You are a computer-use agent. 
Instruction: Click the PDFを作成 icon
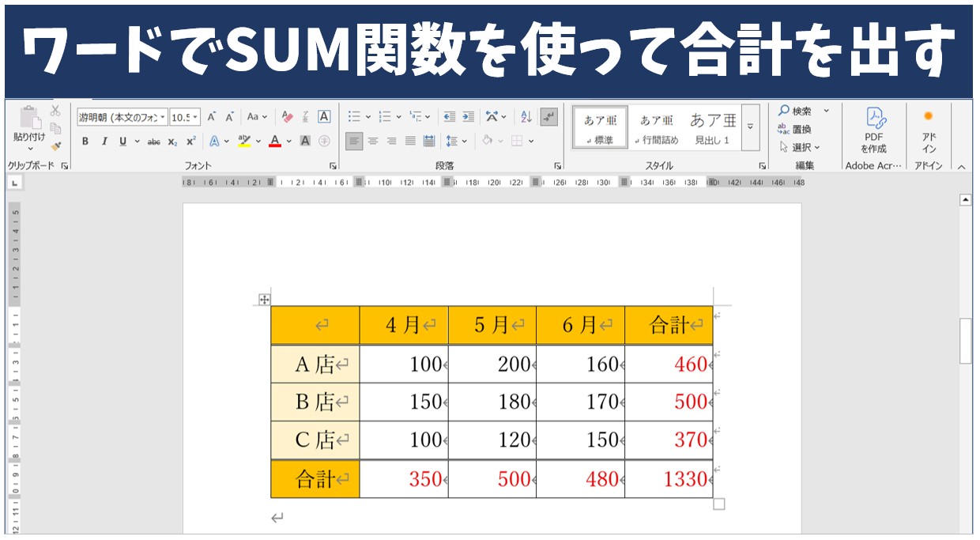click(x=873, y=129)
